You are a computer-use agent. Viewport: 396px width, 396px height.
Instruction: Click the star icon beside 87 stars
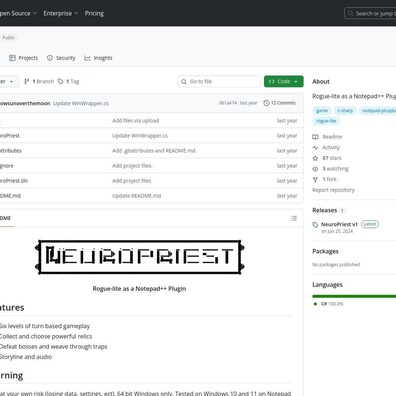point(315,158)
